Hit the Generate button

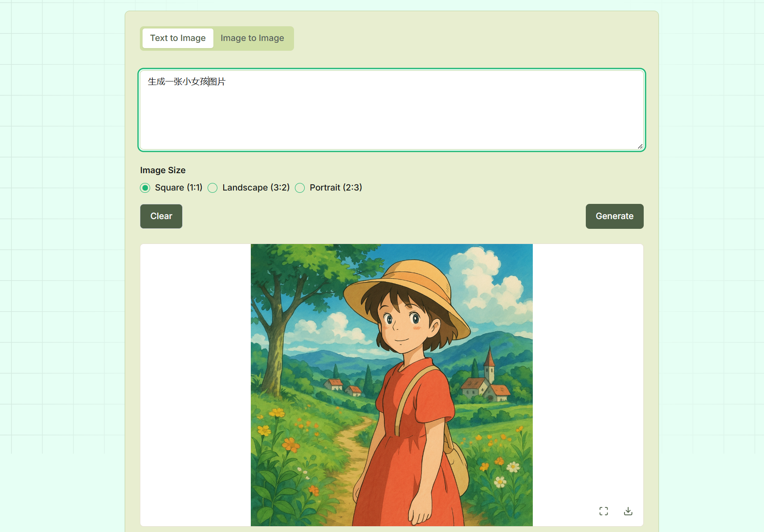[x=614, y=216]
